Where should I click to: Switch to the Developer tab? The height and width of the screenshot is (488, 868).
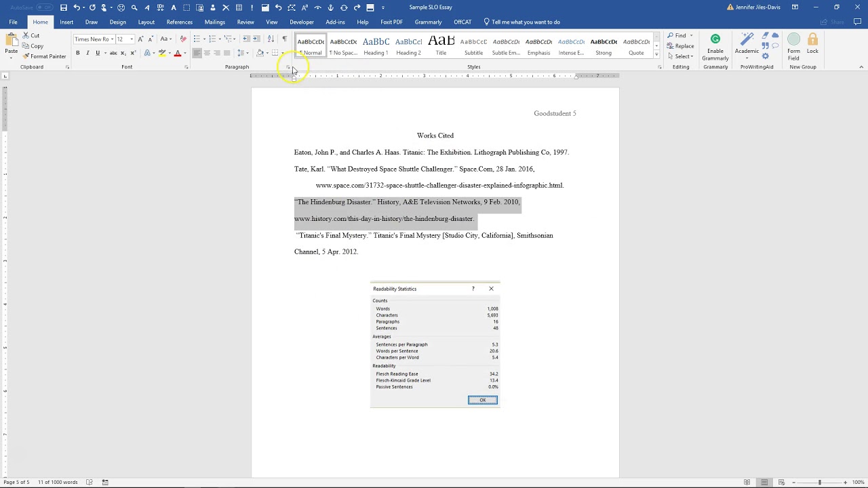click(302, 22)
